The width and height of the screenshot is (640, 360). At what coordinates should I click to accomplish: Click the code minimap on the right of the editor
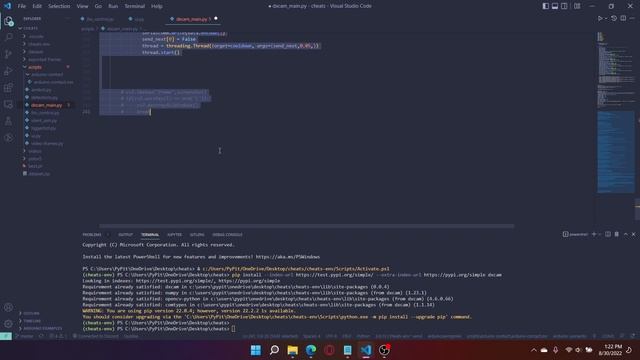click(616, 114)
